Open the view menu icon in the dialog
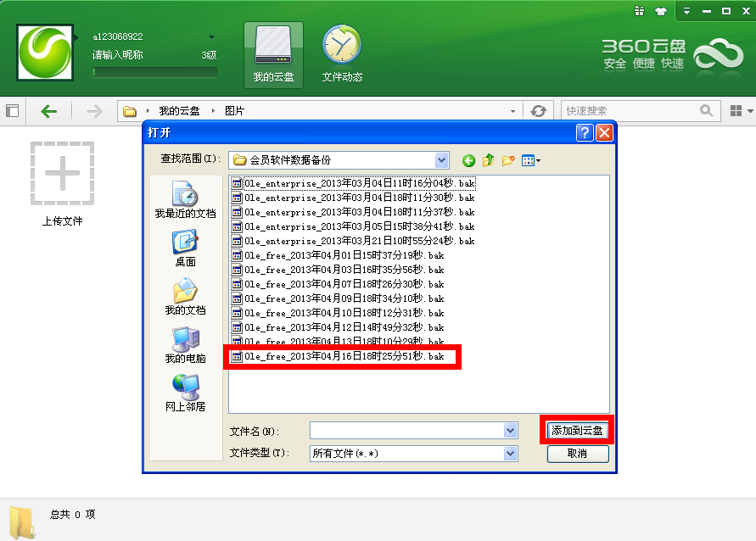The height and width of the screenshot is (541, 756). (530, 159)
